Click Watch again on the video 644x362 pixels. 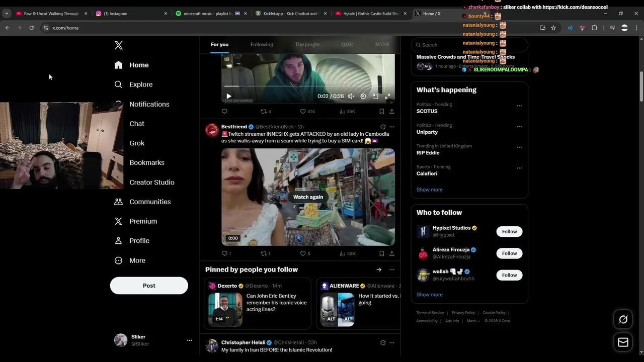coord(308,197)
